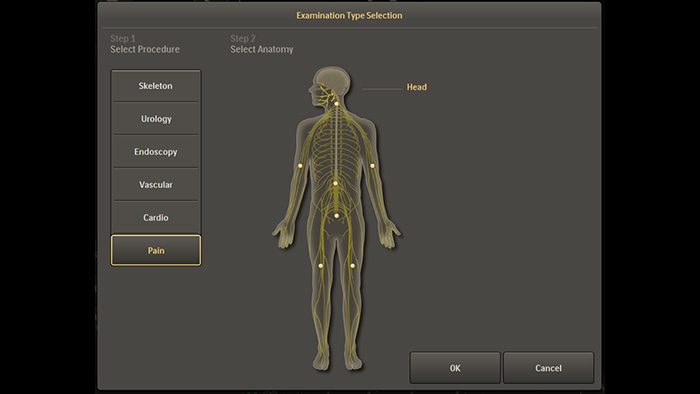Click the Step 2 Select Anatomy heading
Screen dimensions: 700x394
[x=262, y=44]
